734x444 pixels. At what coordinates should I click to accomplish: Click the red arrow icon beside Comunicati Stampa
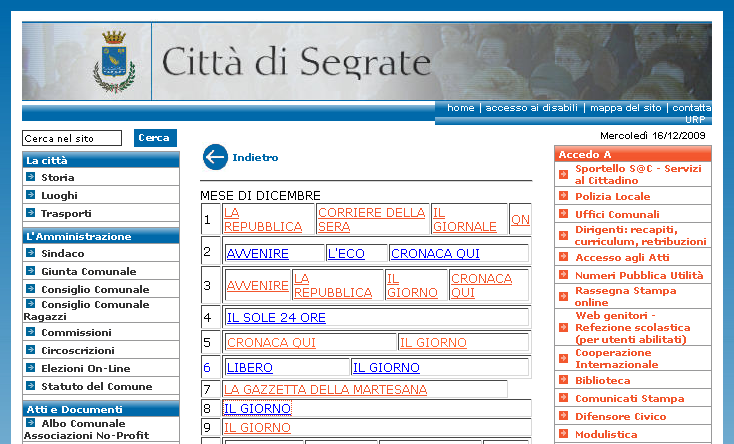coord(564,398)
